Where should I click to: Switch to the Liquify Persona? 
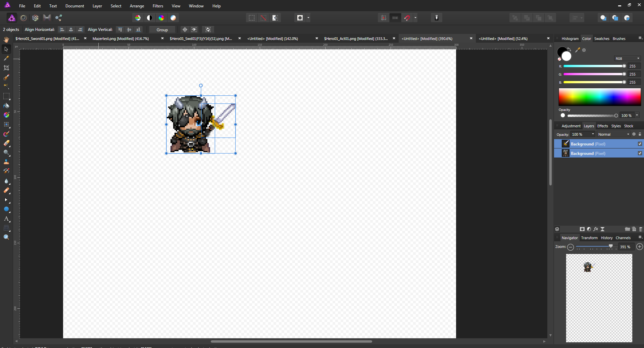tap(23, 18)
